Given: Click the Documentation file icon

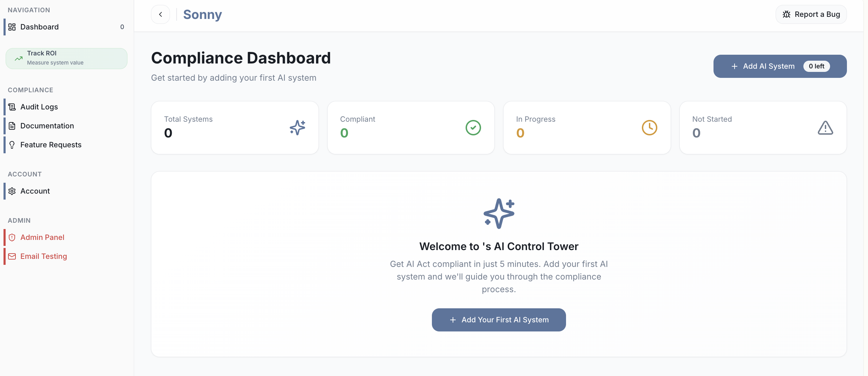Looking at the screenshot, I should coord(12,126).
